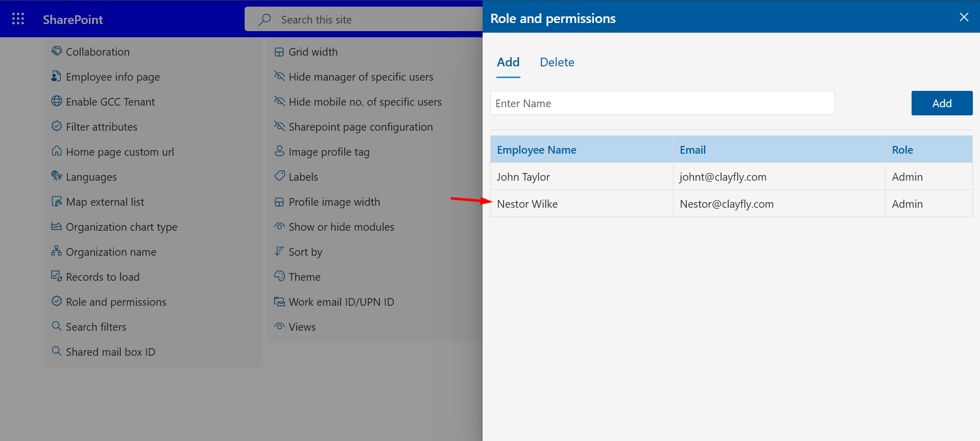Image resolution: width=980 pixels, height=441 pixels.
Task: Switch to the Delete tab
Action: (557, 62)
